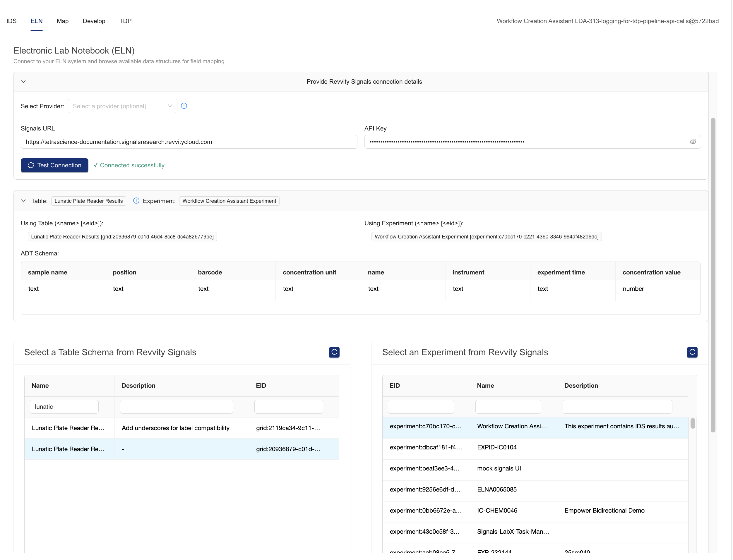Screen dimensions: 733x560
Task: Collapse the Revvity Signals connection details panel
Action: point(23,82)
